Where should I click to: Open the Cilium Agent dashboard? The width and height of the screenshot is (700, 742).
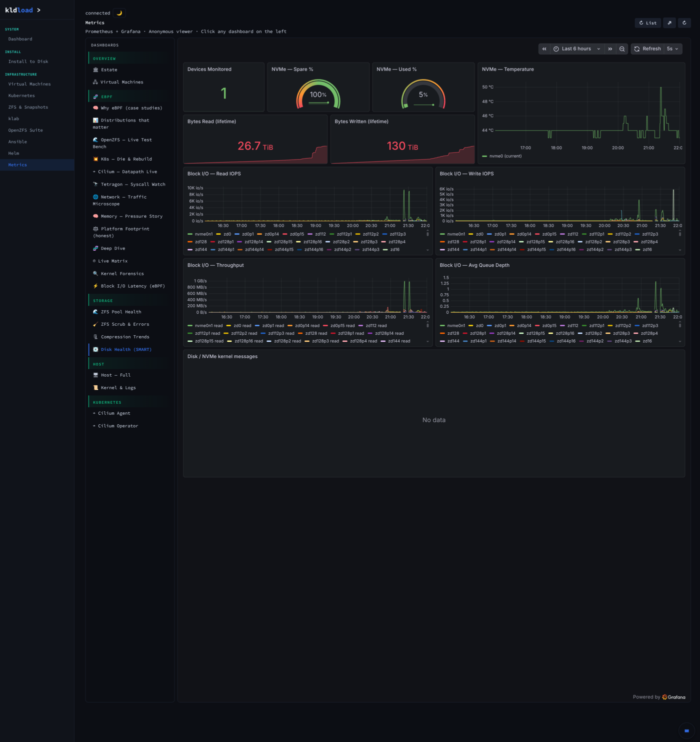[111, 413]
